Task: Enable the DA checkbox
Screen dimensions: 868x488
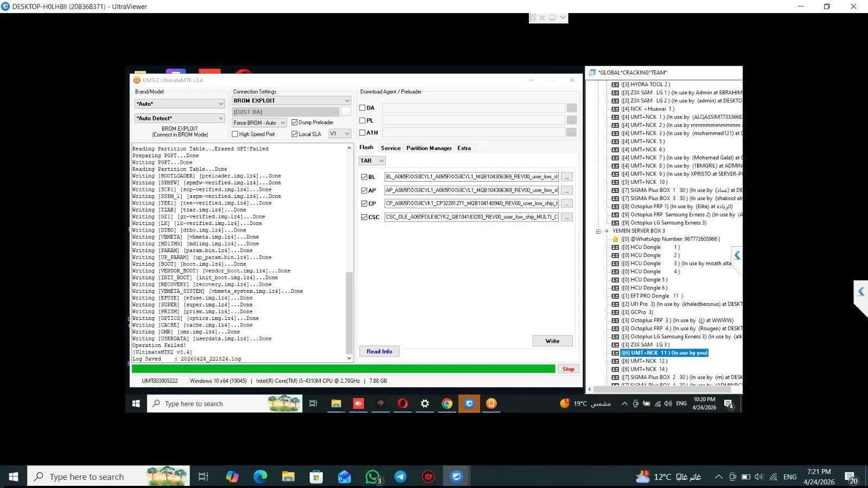Action: 363,108
